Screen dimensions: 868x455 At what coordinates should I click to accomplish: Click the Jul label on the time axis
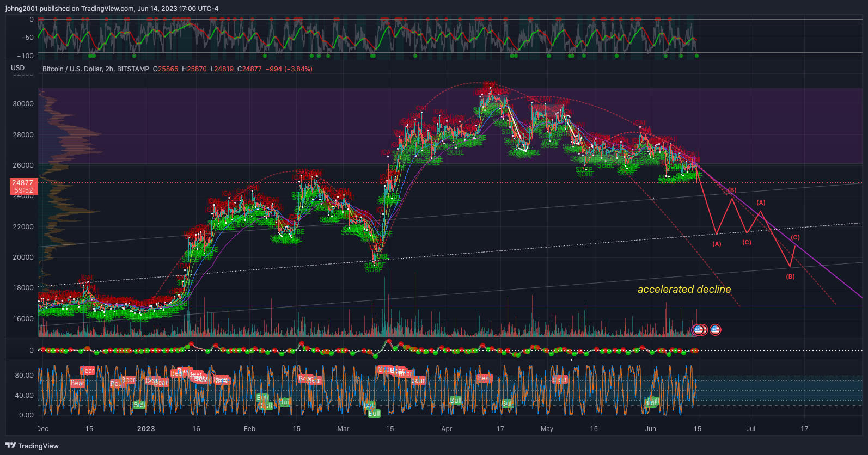pyautogui.click(x=751, y=429)
